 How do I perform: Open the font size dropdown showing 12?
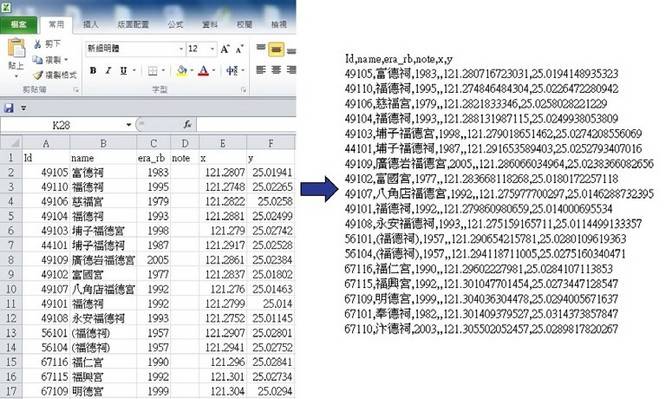(x=212, y=49)
